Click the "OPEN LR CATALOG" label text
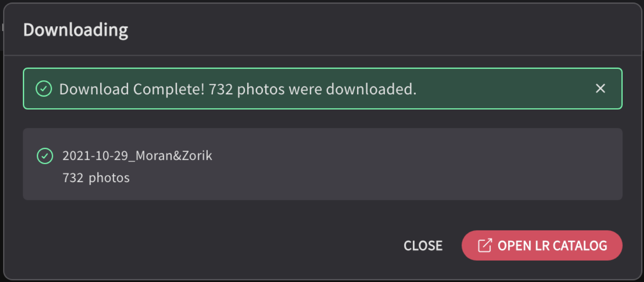The image size is (644, 282). (552, 246)
